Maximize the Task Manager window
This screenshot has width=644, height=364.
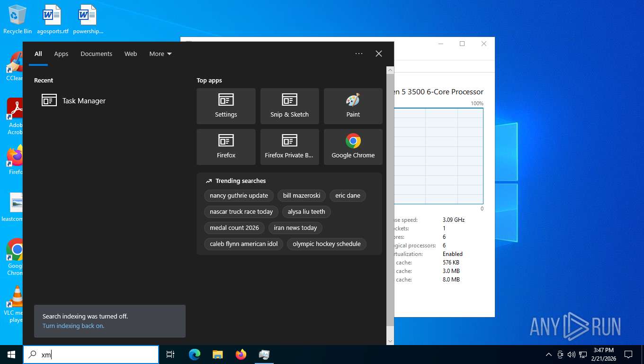pos(462,44)
